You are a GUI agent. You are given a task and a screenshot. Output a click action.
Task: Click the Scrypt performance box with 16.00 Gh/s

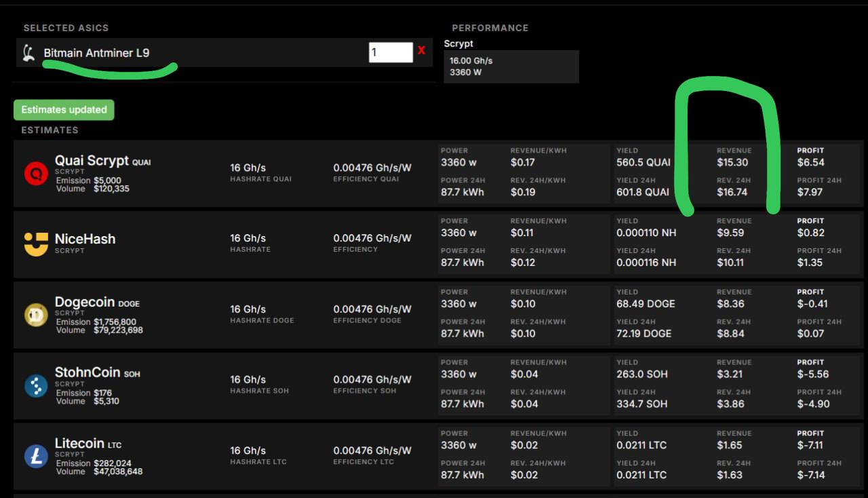click(x=511, y=66)
